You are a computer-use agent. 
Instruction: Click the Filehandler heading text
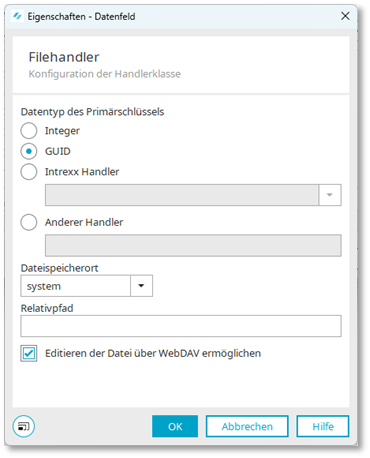coord(64,57)
